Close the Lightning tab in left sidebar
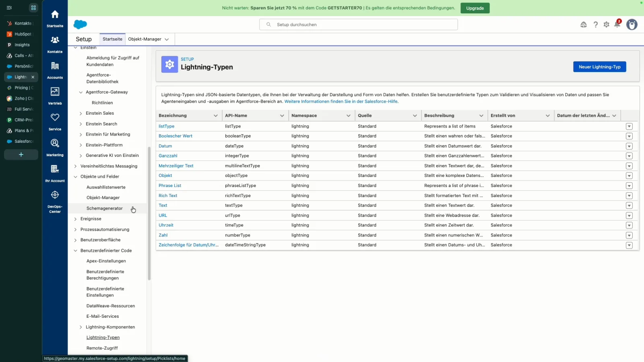Image resolution: width=644 pixels, height=362 pixels. [33, 77]
